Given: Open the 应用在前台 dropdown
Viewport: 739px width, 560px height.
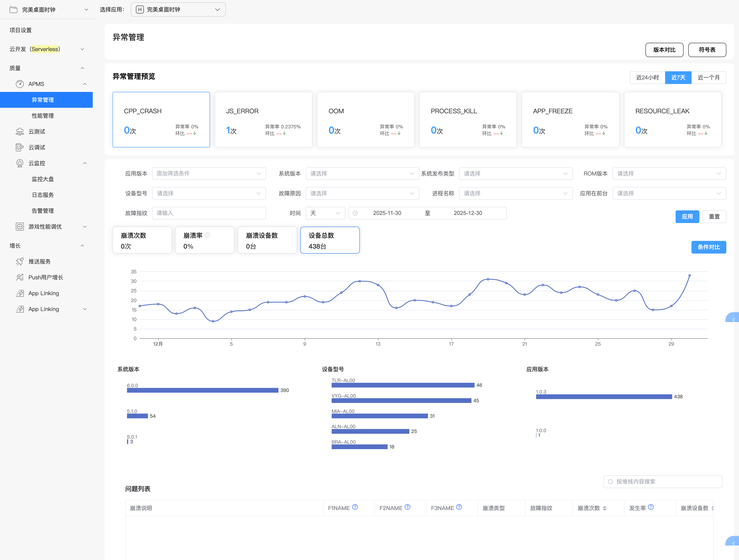Looking at the screenshot, I should tap(669, 193).
